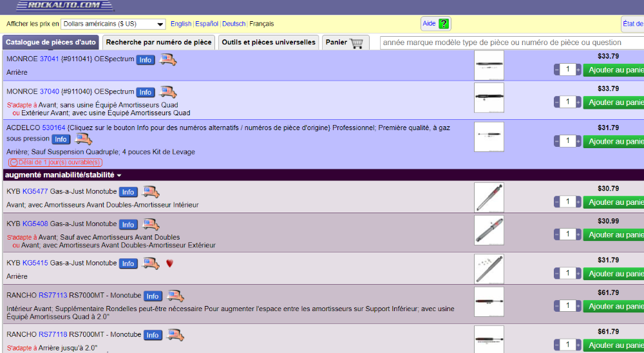Add ACDELCO 530164 to cart
Viewport: 644px width, 353px height.
coord(614,141)
